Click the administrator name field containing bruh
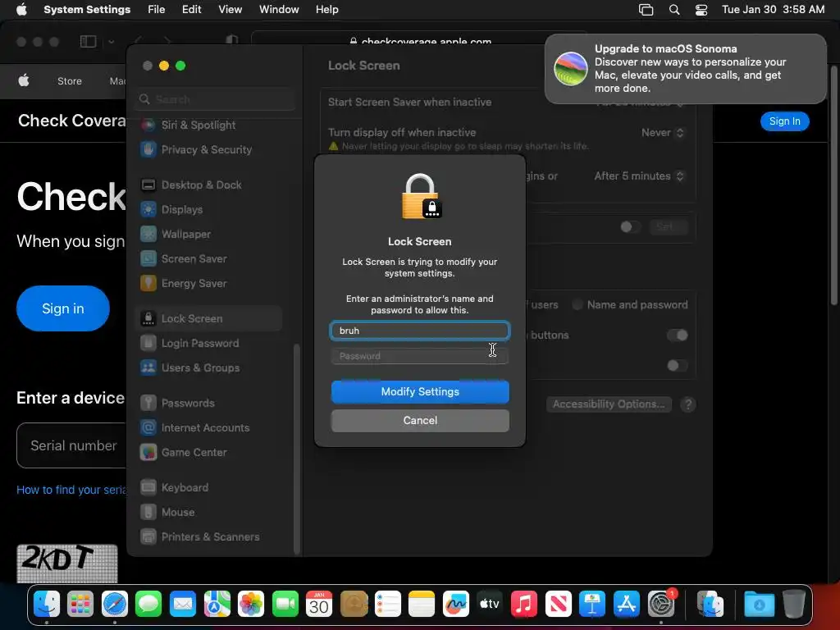The image size is (840, 630). 420,331
